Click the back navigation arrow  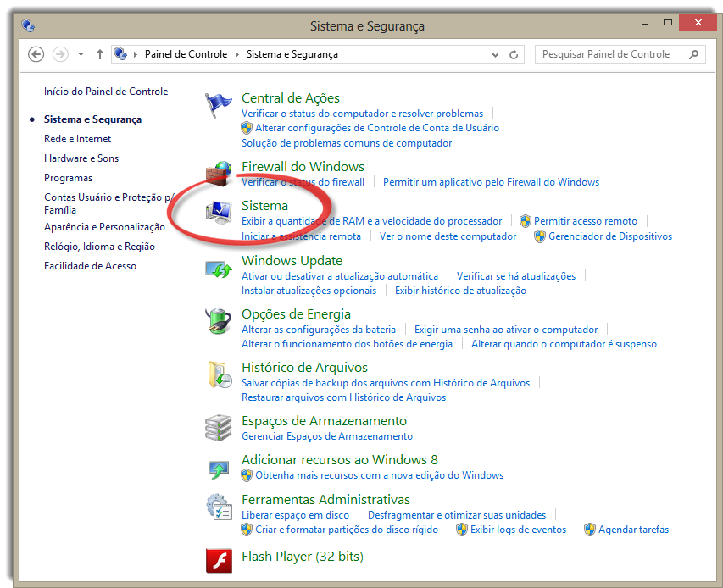[36, 54]
